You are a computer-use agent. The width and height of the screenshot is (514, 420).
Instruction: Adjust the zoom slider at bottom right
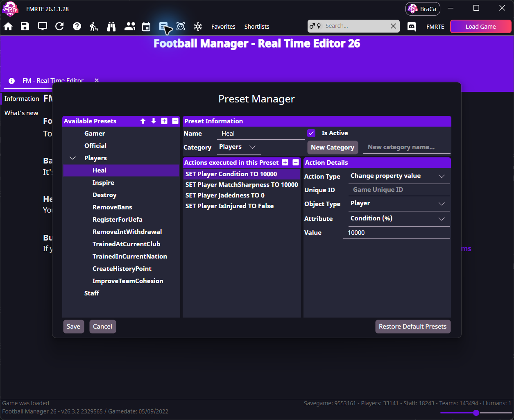(x=476, y=413)
